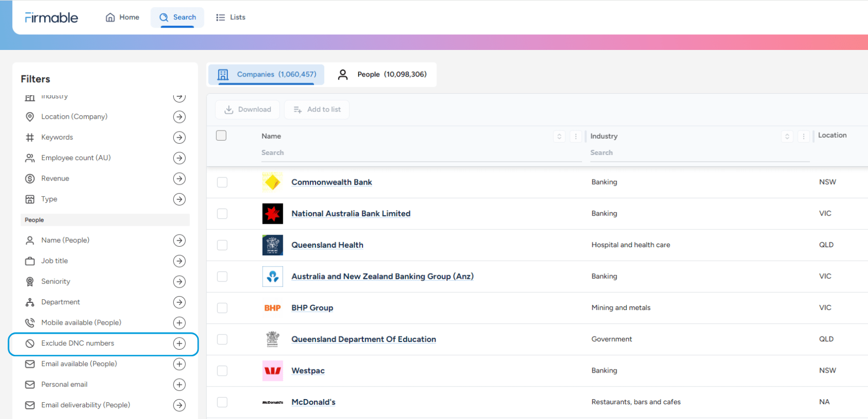Viewport: 868px width, 419px height.
Task: Click the Industry column search field
Action: click(700, 153)
